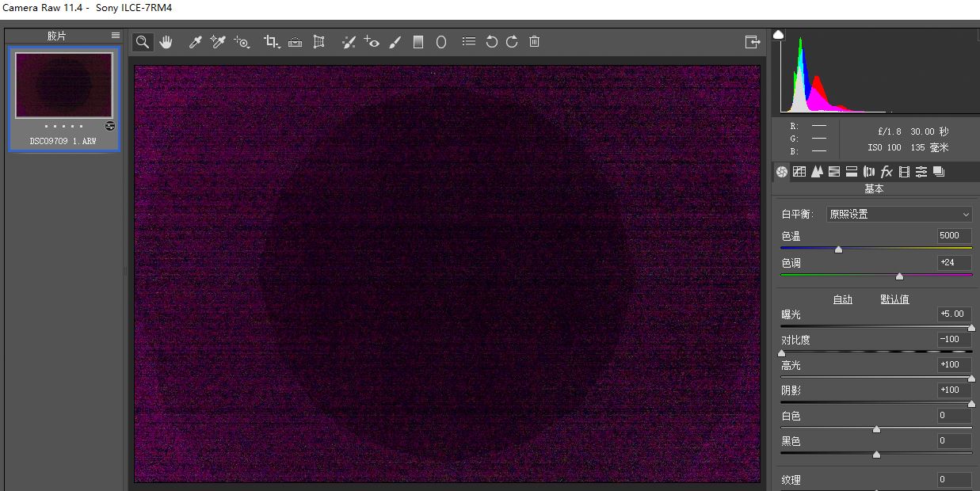The height and width of the screenshot is (491, 980).
Task: Click the ISO 100 readout
Action: point(884,147)
